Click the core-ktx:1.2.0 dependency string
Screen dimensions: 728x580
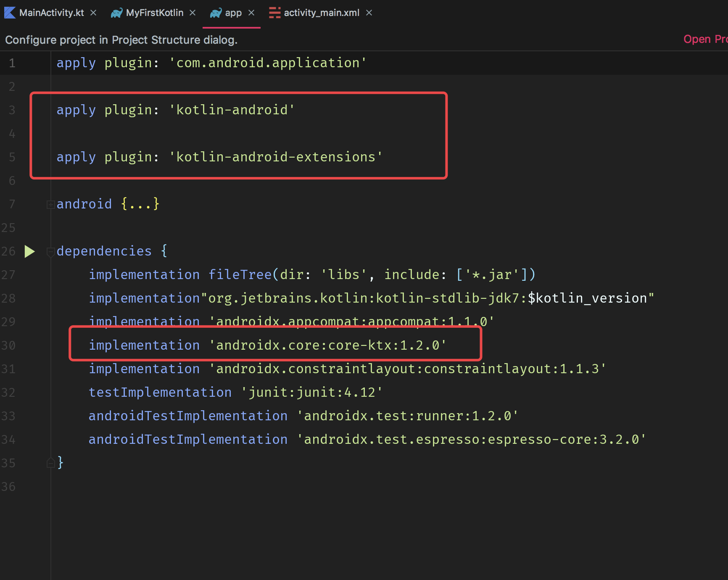click(x=328, y=345)
